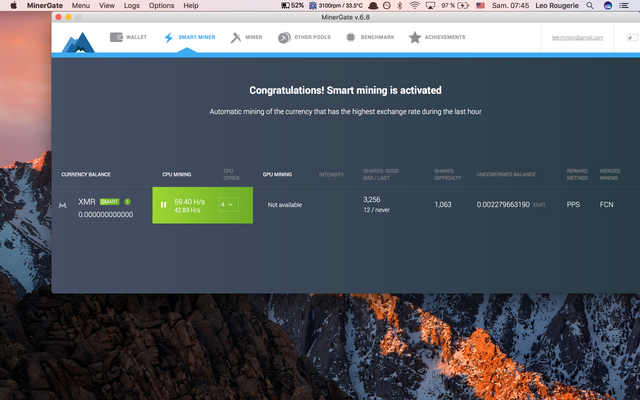Click the bowler hat menu bar icon
This screenshot has height=400, width=640.
pos(373,5)
